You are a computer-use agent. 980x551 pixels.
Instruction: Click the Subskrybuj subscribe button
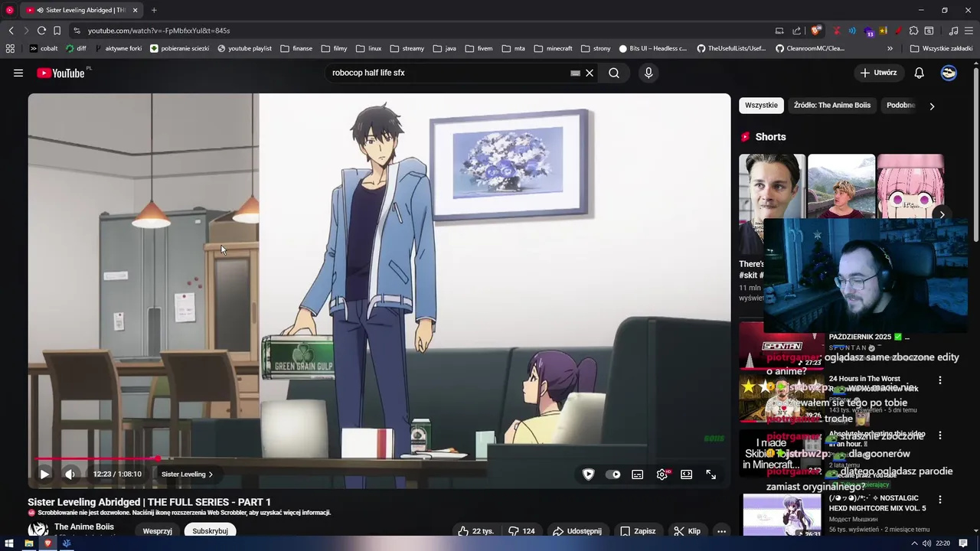pyautogui.click(x=210, y=531)
